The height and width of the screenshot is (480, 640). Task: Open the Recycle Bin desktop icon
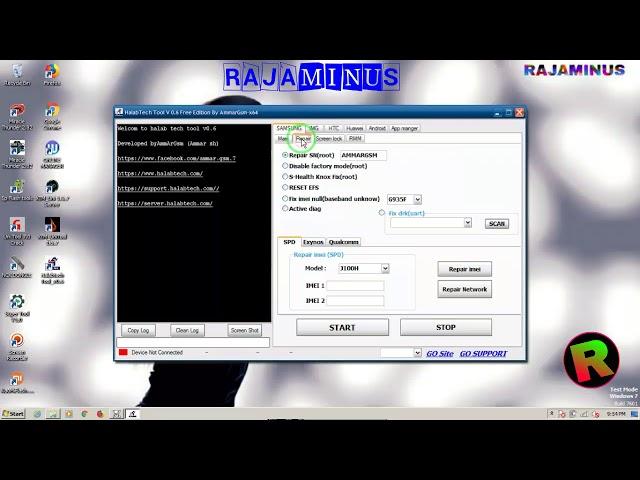(17, 75)
